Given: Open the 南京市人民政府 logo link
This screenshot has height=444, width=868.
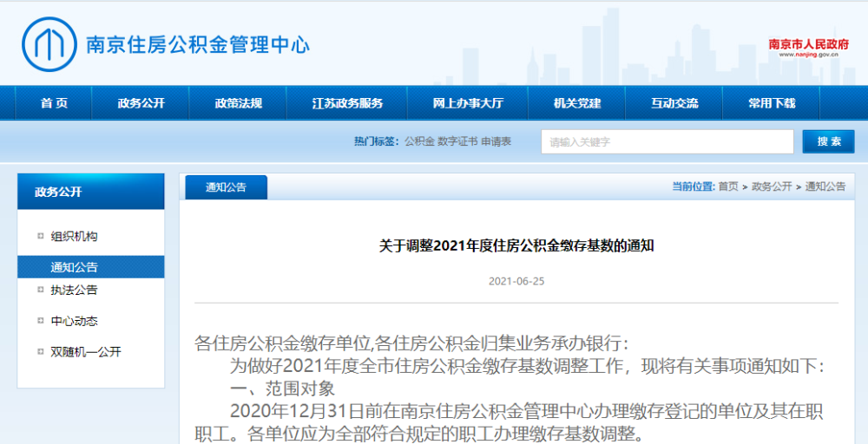Looking at the screenshot, I should point(809,47).
